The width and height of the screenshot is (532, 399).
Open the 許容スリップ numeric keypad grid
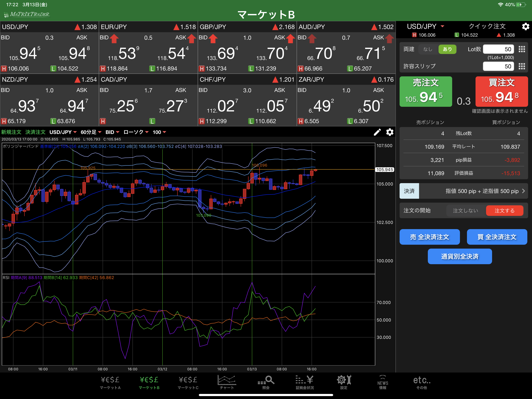(522, 66)
